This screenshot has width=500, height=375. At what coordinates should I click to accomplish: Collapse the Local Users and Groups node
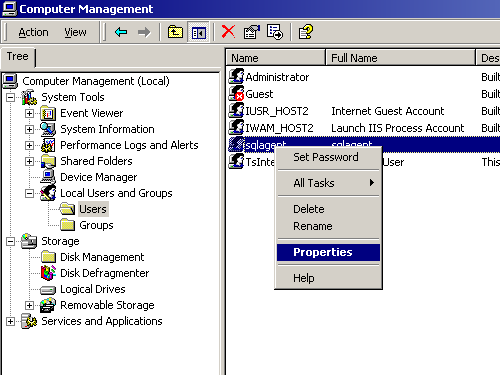tap(30, 193)
